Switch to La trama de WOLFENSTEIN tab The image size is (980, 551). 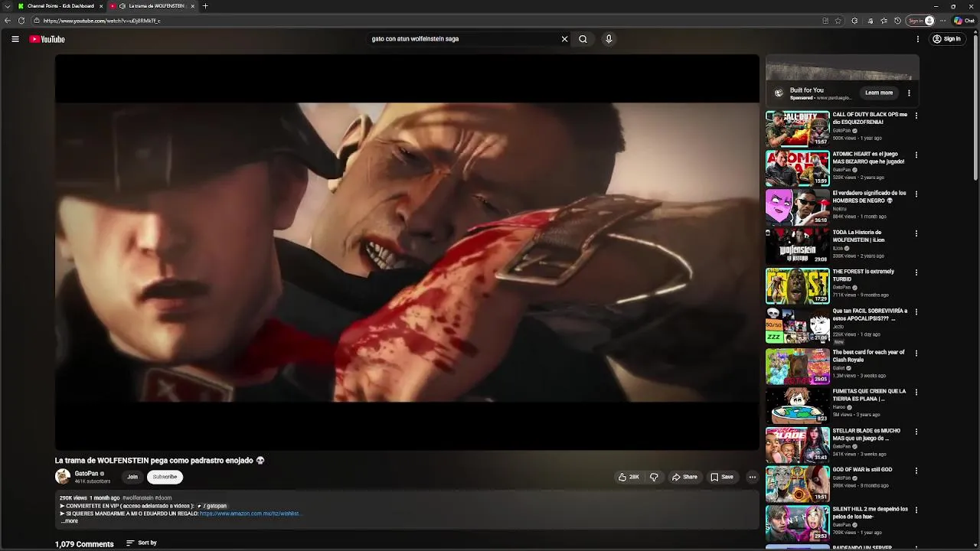coord(153,6)
